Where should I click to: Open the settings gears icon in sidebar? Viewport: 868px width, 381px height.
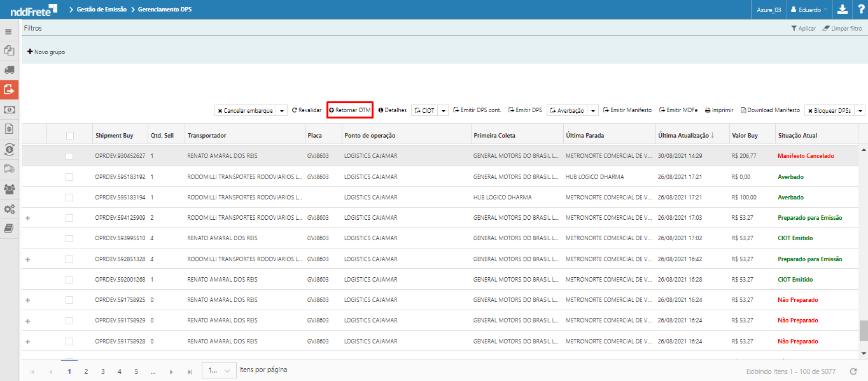coord(9,209)
